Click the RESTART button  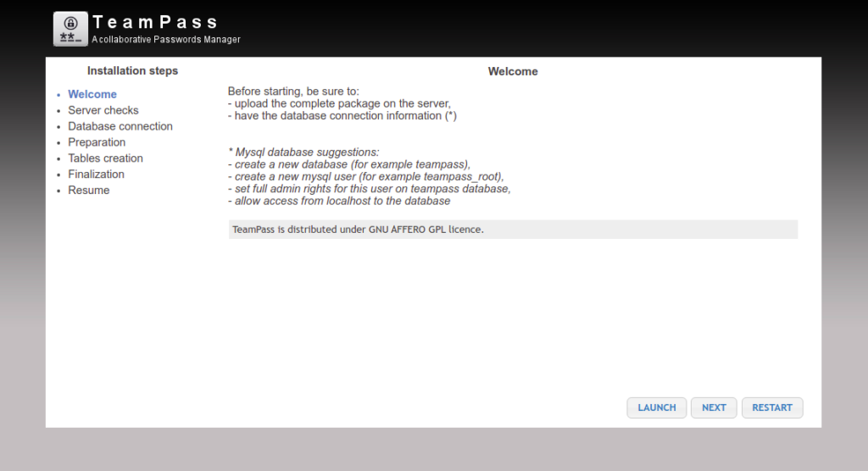pos(772,408)
